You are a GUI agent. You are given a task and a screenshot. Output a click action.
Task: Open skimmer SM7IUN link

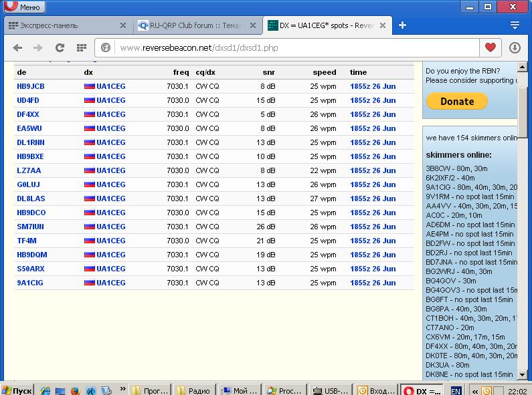point(30,227)
